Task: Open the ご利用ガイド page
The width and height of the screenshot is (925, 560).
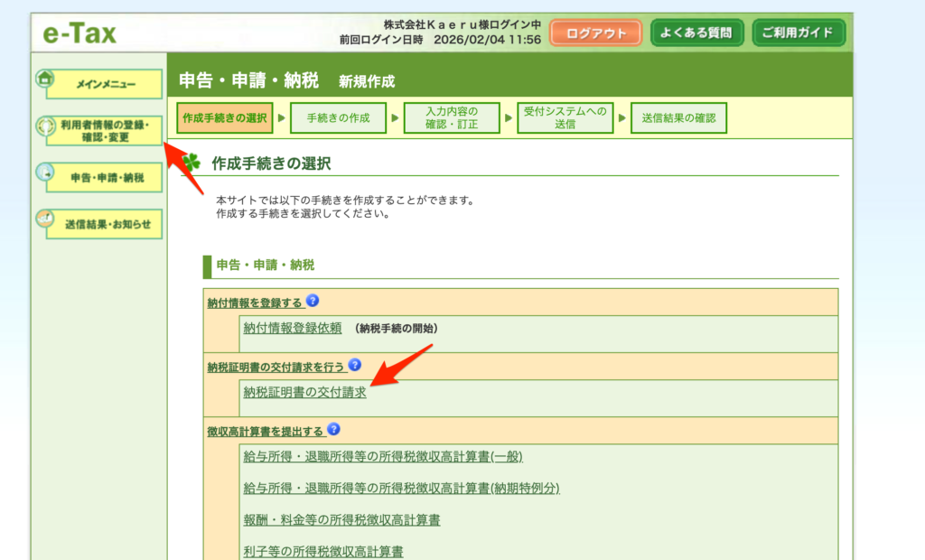Action: pos(799,33)
